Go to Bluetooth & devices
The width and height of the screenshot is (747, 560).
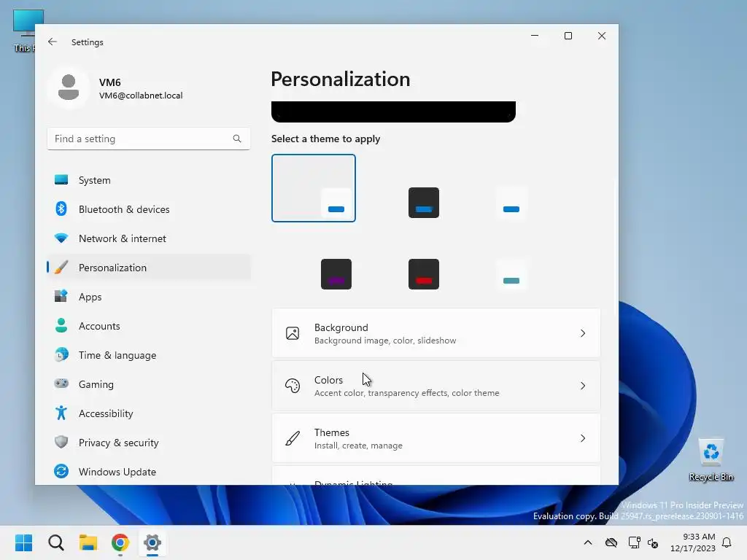pyautogui.click(x=149, y=209)
